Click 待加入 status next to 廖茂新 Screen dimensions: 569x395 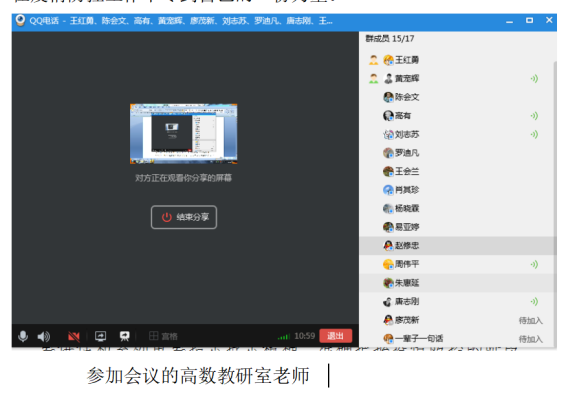531,320
